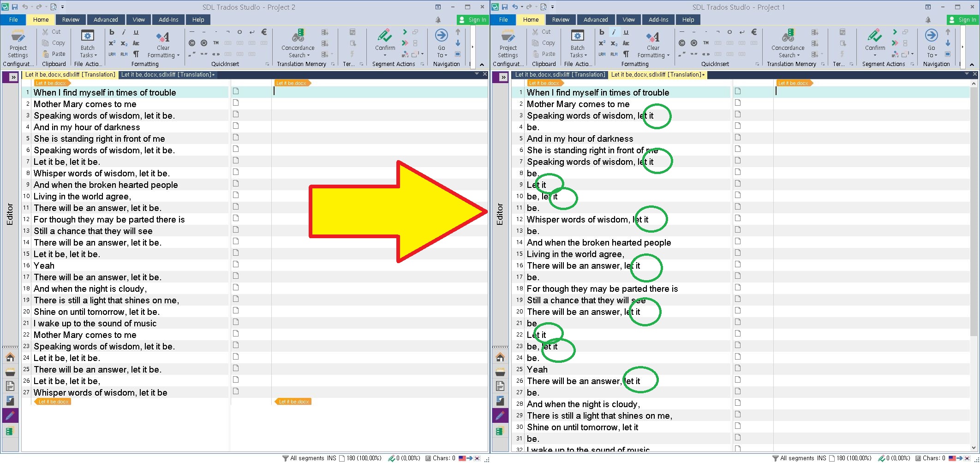
Task: Click the Save icon in Project 1 title bar
Action: tap(505, 7)
